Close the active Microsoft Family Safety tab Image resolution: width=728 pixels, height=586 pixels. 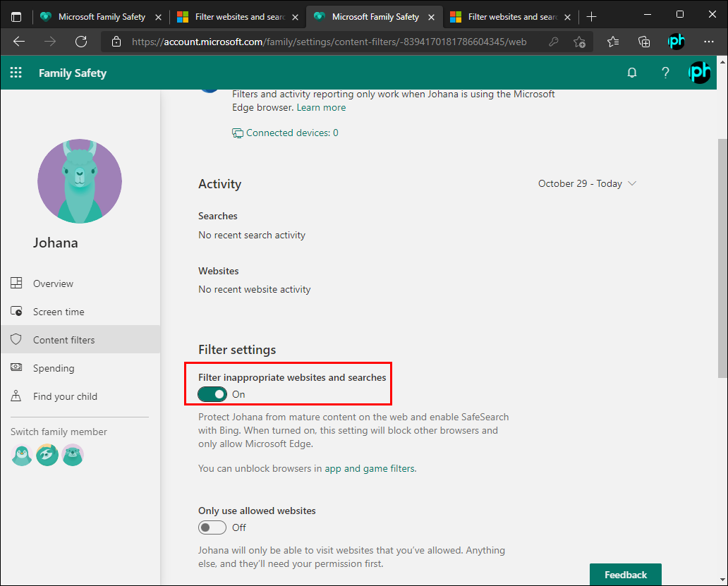(431, 17)
